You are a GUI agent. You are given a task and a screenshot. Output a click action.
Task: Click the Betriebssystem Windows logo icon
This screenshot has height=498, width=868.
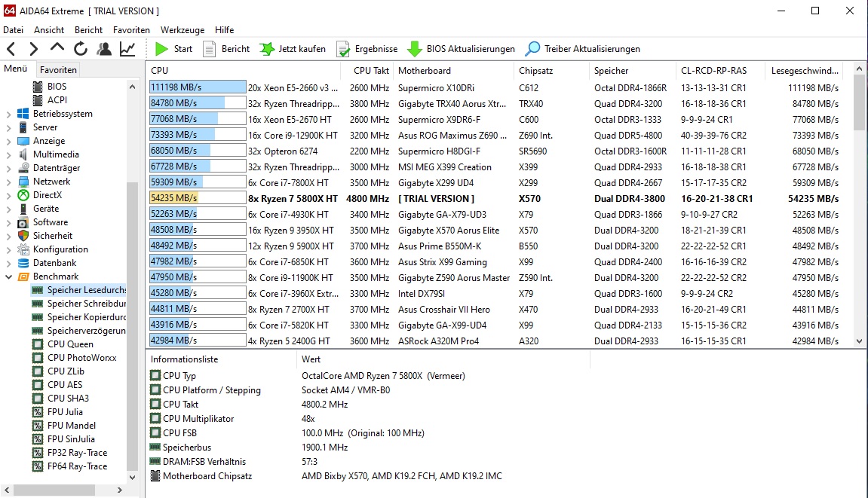point(23,114)
